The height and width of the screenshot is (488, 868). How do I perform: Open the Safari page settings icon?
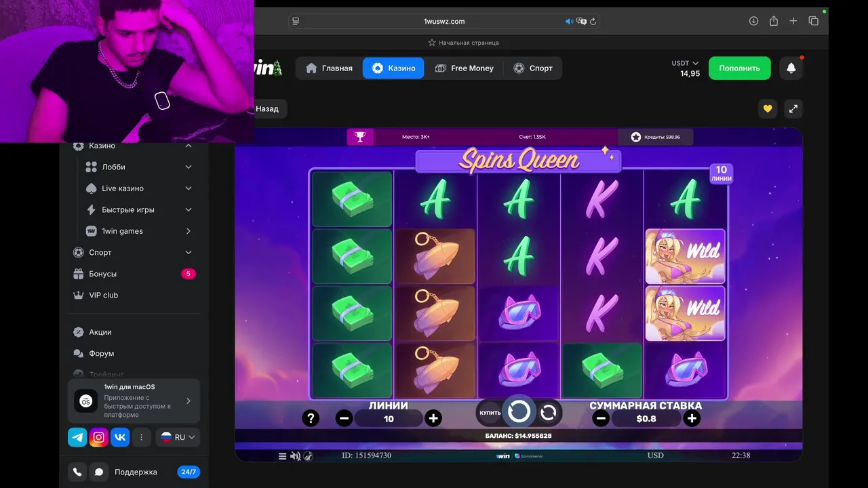pos(296,22)
